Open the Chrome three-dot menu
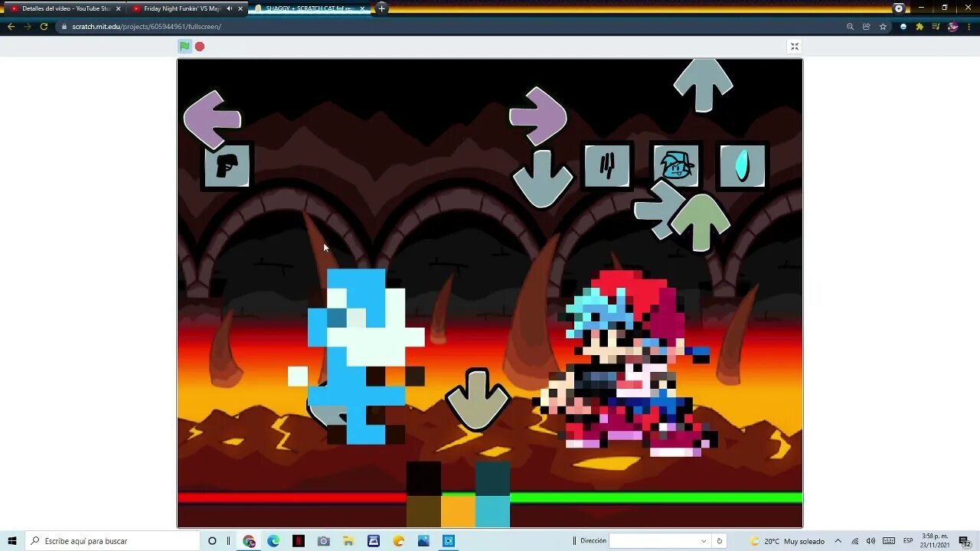Viewport: 980px width, 551px height. coord(969,26)
